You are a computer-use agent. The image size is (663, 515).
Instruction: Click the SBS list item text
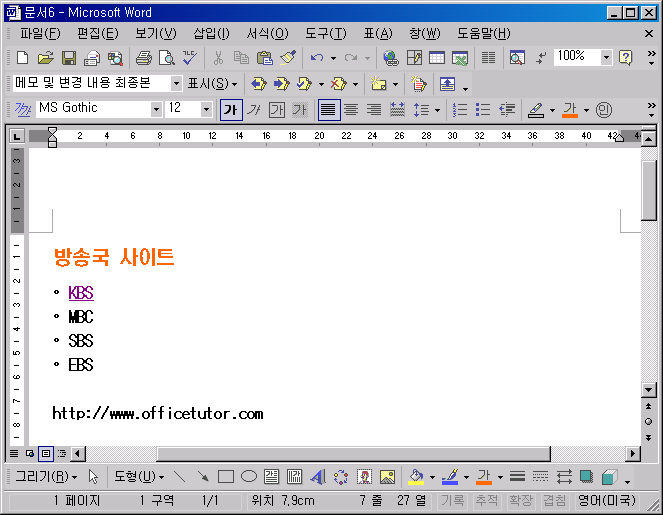click(81, 341)
